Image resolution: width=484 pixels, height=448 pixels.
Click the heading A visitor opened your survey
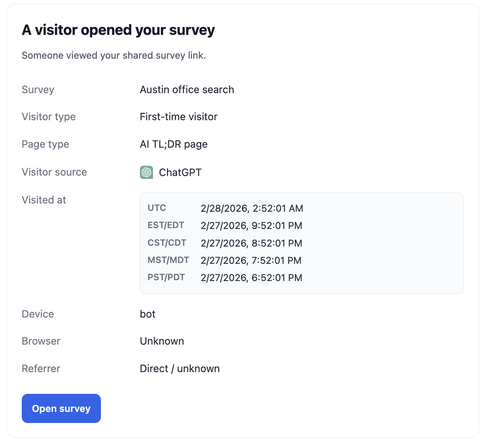(118, 30)
